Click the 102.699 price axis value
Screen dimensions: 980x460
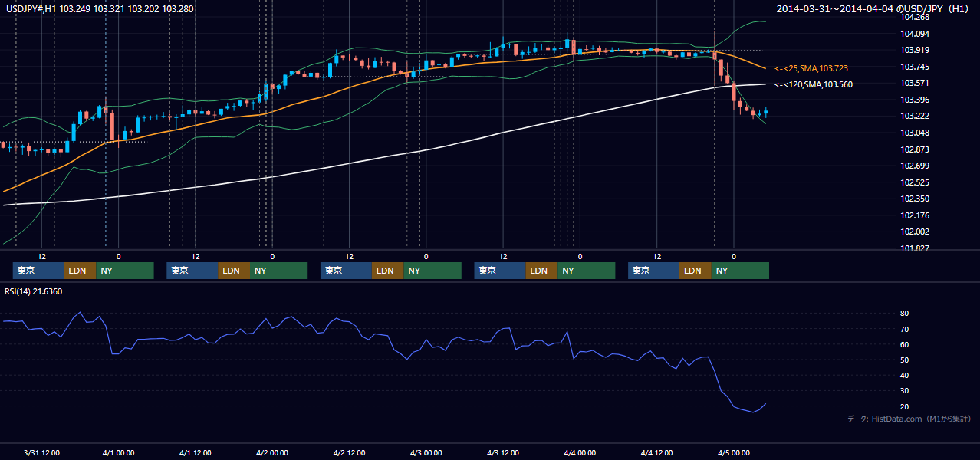click(915, 166)
